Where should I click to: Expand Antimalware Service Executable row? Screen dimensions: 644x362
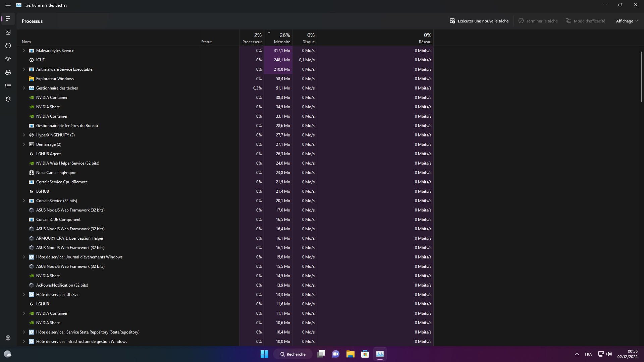[x=24, y=69]
